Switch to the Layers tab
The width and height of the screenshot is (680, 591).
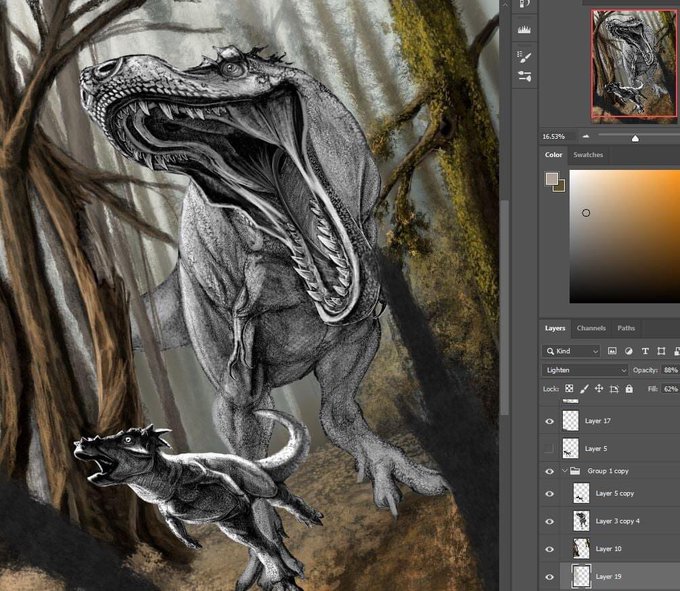[555, 328]
